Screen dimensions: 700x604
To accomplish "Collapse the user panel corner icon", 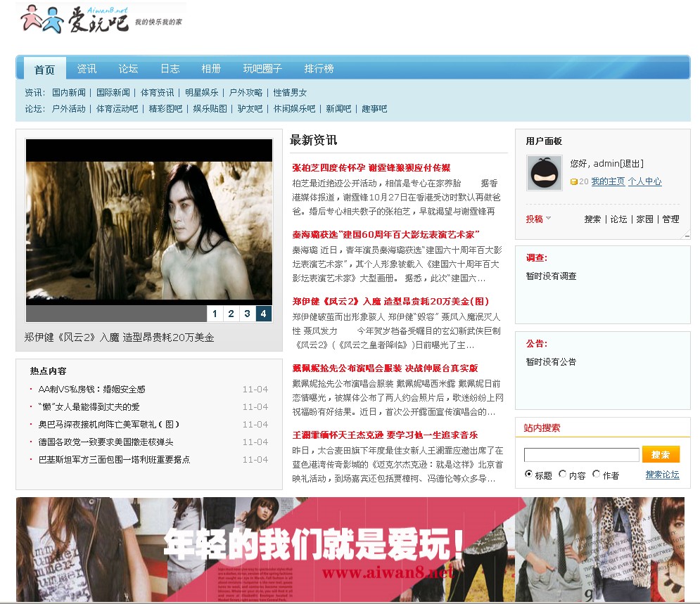I will (687, 236).
